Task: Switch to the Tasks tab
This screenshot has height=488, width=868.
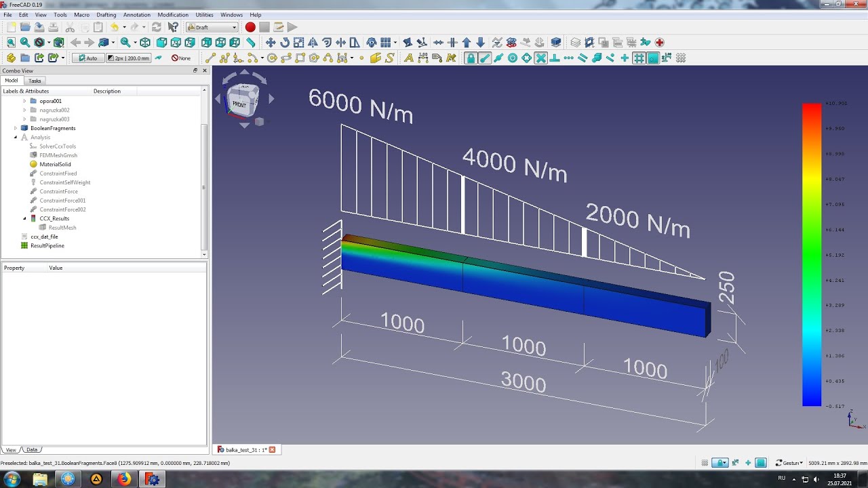Action: coord(35,81)
